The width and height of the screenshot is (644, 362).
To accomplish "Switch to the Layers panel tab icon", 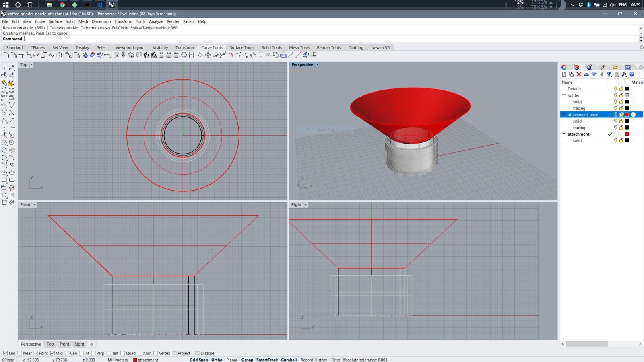I will pyautogui.click(x=576, y=67).
